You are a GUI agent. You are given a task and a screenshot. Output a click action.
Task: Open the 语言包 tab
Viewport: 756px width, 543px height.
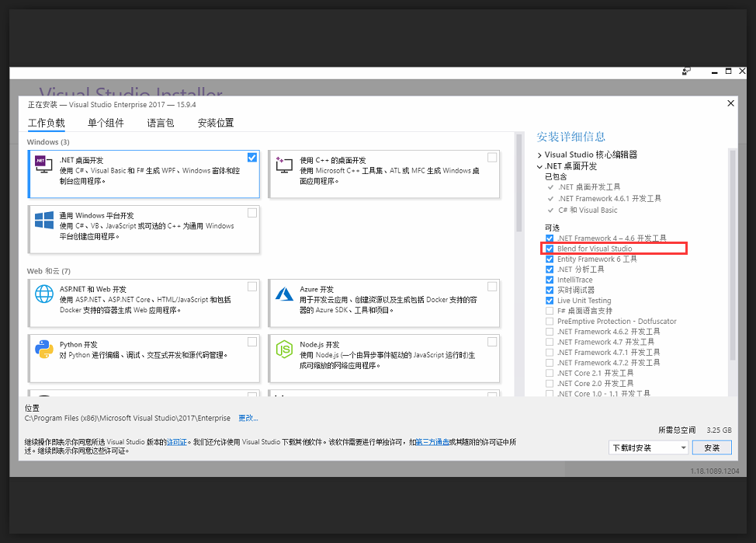coord(161,123)
